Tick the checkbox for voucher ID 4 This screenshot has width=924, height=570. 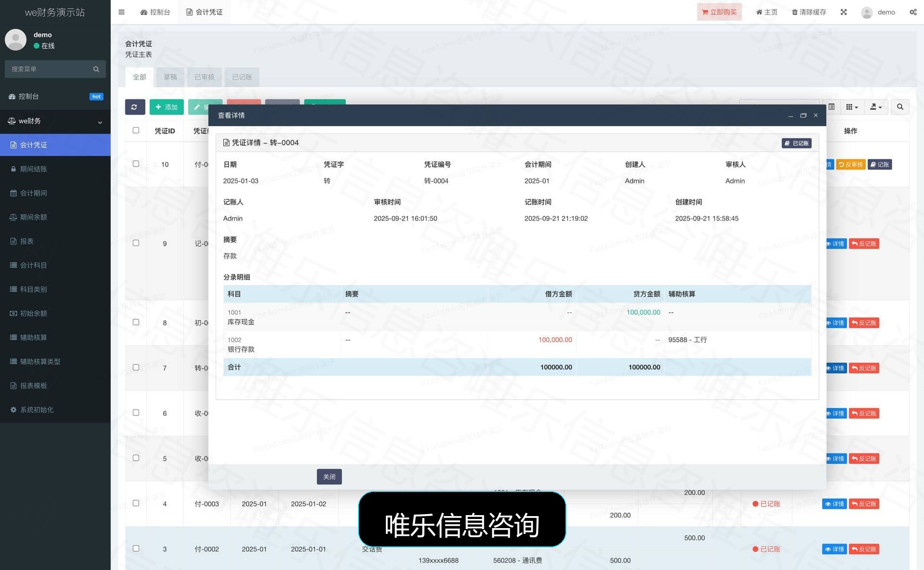136,503
